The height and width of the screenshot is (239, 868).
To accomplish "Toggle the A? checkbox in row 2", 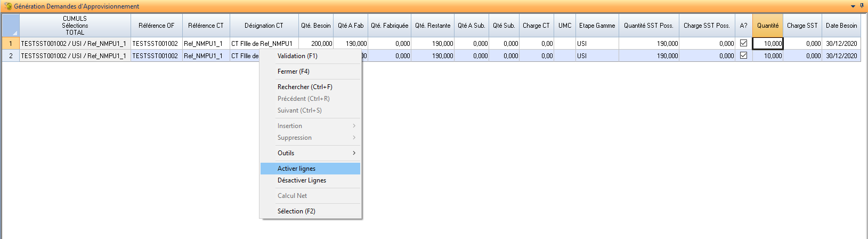I will (743, 55).
